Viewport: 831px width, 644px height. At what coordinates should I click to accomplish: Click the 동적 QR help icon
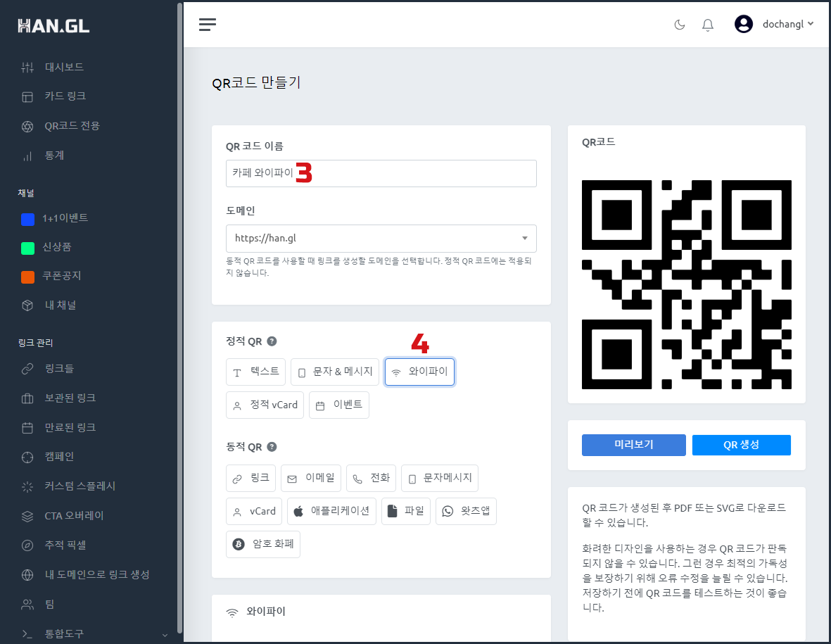272,447
